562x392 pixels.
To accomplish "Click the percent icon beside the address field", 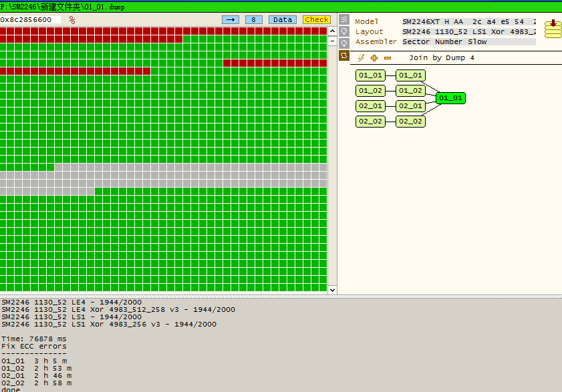I will point(72,20).
